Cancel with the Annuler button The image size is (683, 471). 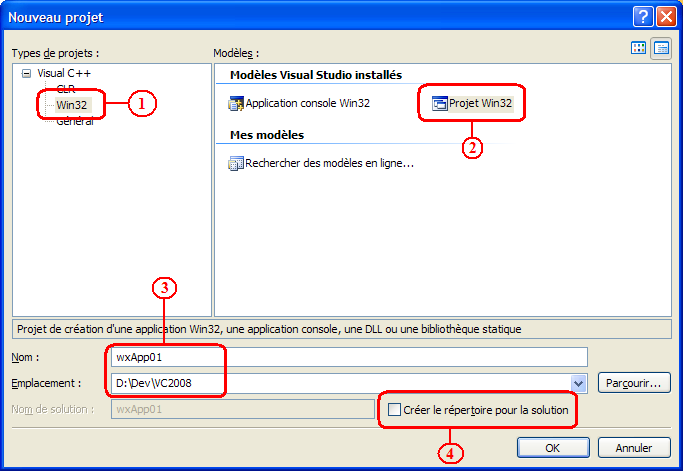(634, 447)
